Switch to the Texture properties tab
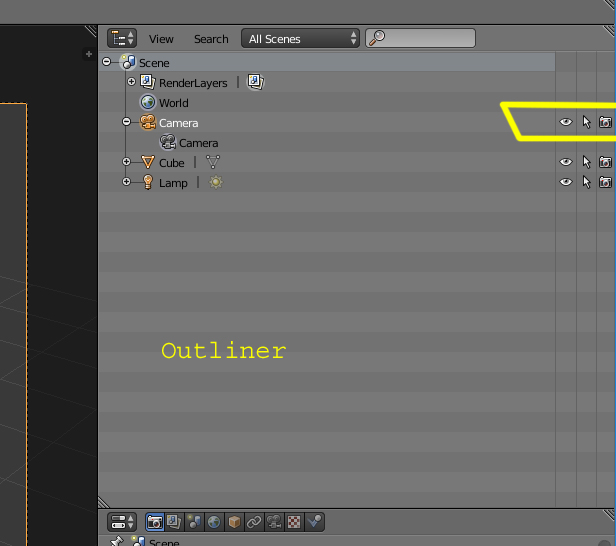This screenshot has width=616, height=546. pos(294,522)
